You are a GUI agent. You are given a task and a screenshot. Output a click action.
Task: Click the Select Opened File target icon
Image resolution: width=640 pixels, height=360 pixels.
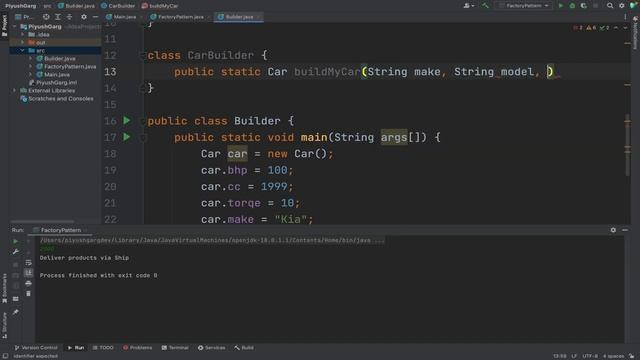(46, 17)
